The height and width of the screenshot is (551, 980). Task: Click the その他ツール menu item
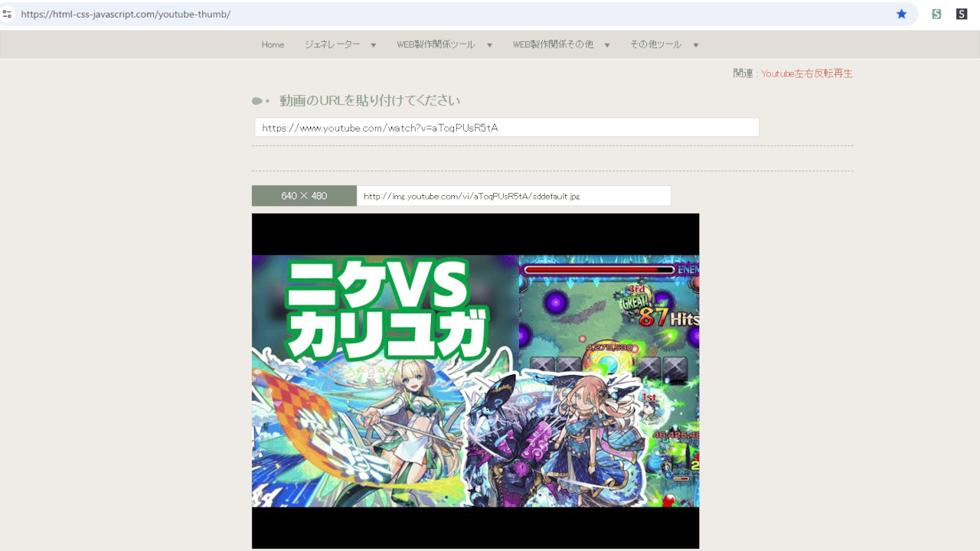tap(655, 45)
